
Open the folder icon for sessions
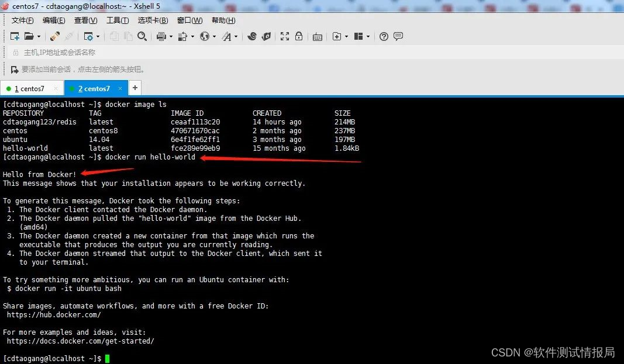[29, 37]
